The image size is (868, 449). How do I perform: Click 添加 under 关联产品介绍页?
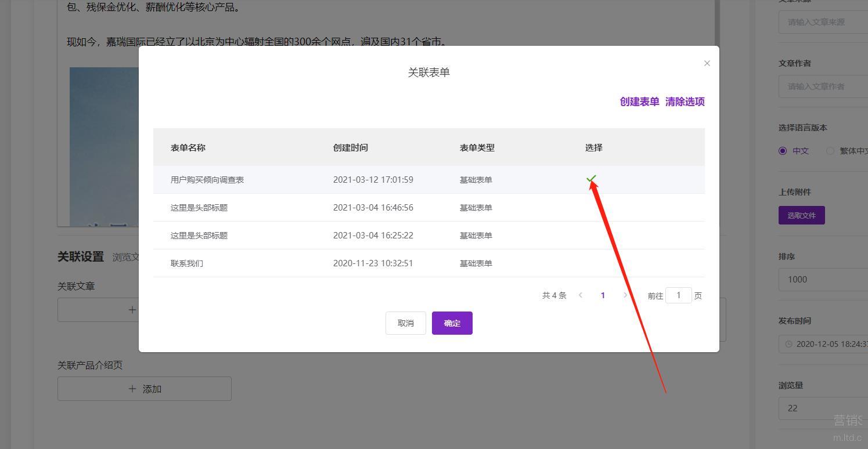[145, 389]
